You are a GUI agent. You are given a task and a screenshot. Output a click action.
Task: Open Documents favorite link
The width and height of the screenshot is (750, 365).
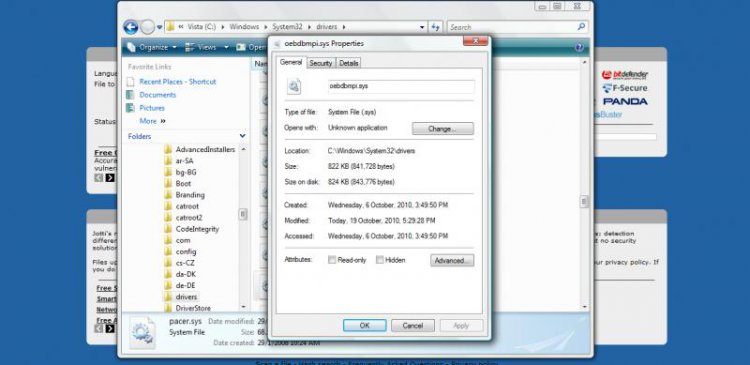(157, 95)
